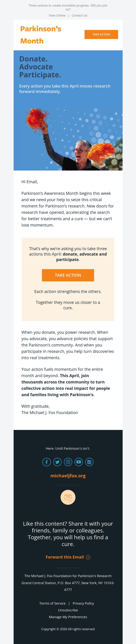Viewport: 136px width, 644px height.
Task: Click the arrow icon beside Forward this Email
Action: point(88,557)
